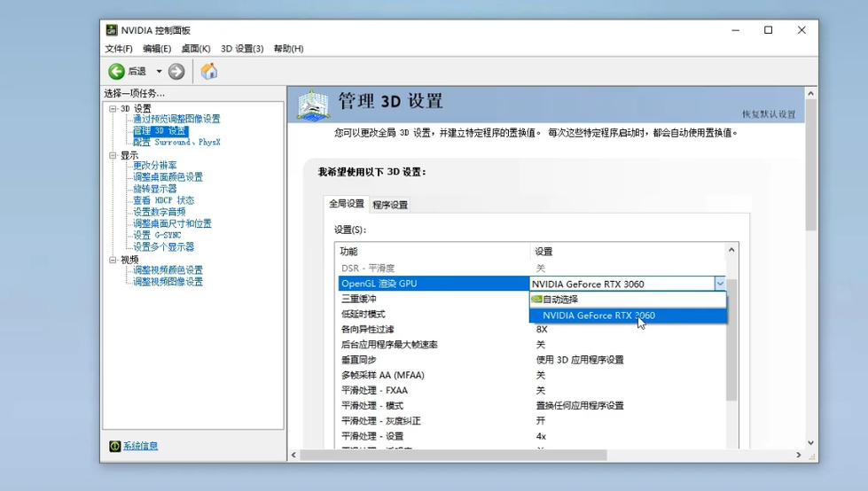Click the green Back arrow icon
Screen dimensions: 868x491
point(116,72)
